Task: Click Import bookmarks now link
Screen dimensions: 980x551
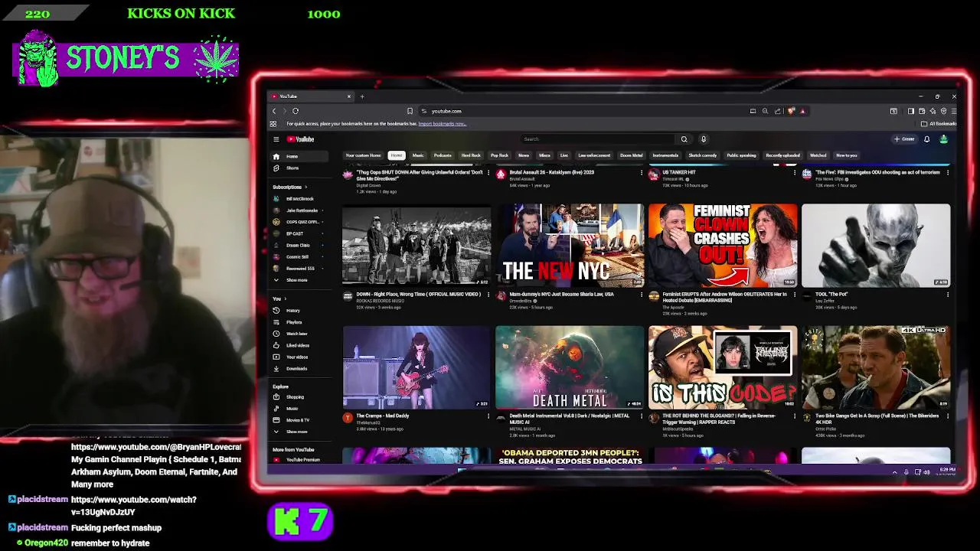Action: click(442, 124)
